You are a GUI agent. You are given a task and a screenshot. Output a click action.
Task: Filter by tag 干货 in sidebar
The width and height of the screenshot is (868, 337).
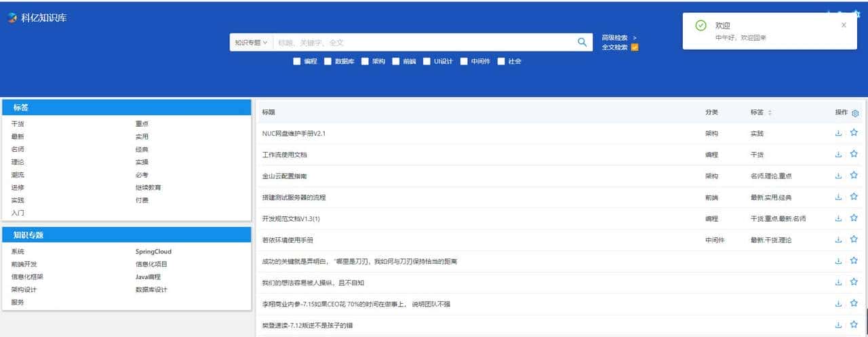pyautogui.click(x=18, y=124)
